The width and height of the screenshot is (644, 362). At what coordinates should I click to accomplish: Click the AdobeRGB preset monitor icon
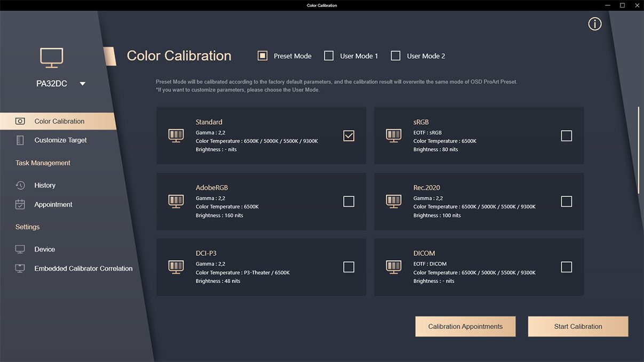pos(176,201)
